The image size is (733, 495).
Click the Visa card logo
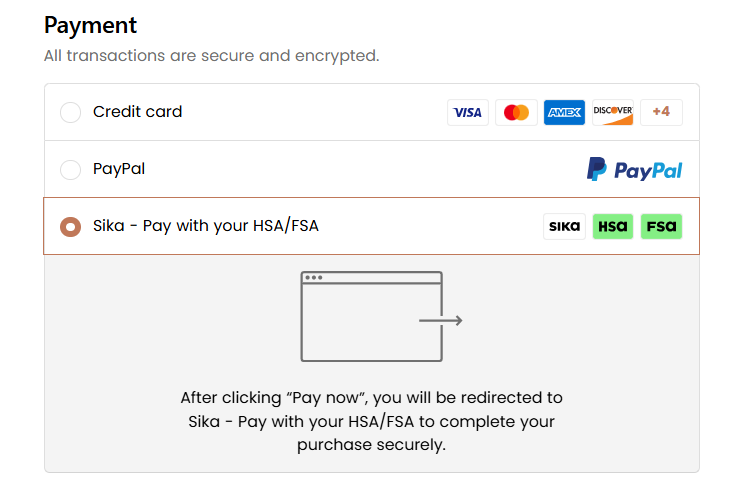click(x=468, y=112)
